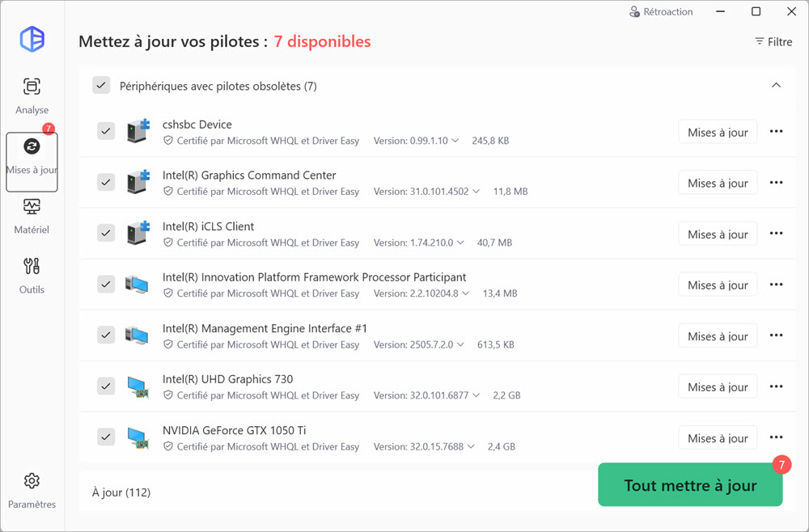This screenshot has height=532, width=809.
Task: Open version dropdown 31.0.101.4502
Action: click(x=426, y=192)
